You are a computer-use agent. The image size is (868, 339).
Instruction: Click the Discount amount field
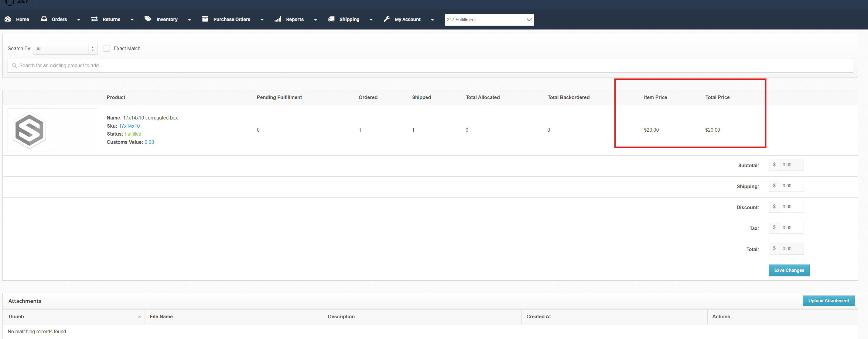[791, 207]
